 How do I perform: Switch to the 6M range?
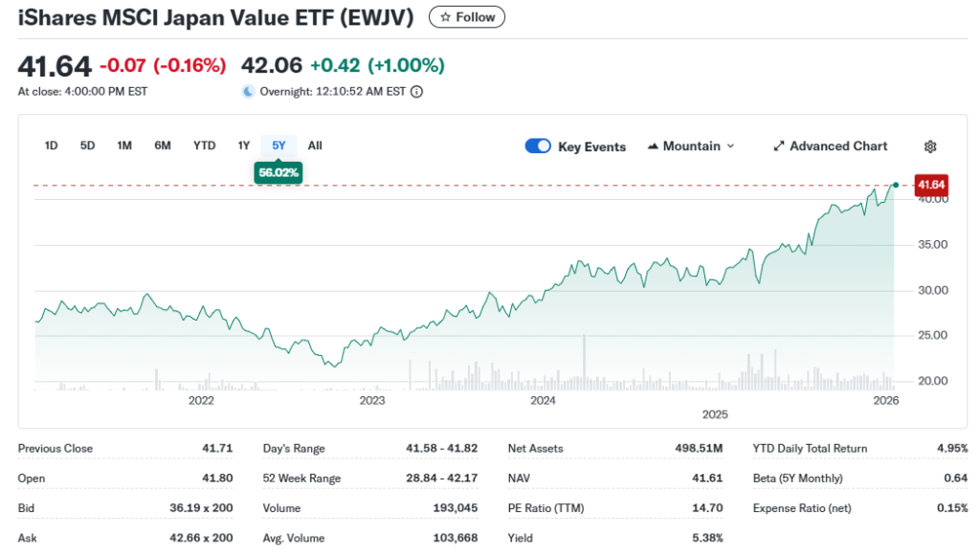click(162, 145)
